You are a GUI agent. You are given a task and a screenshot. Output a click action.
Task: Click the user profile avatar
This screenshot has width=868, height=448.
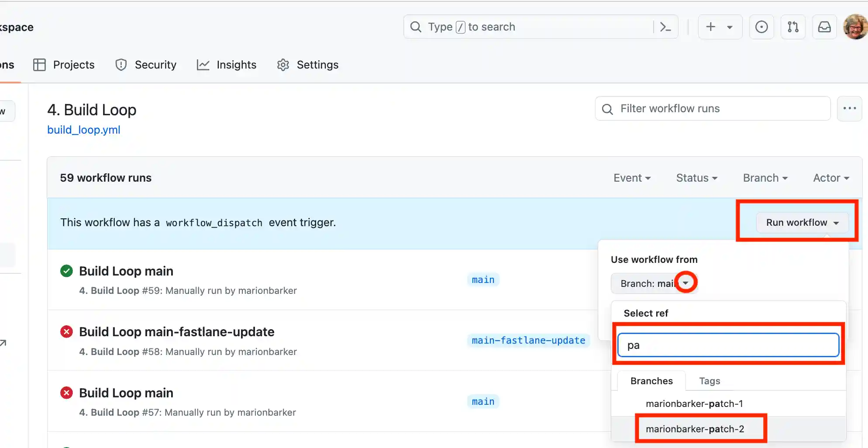[855, 27]
